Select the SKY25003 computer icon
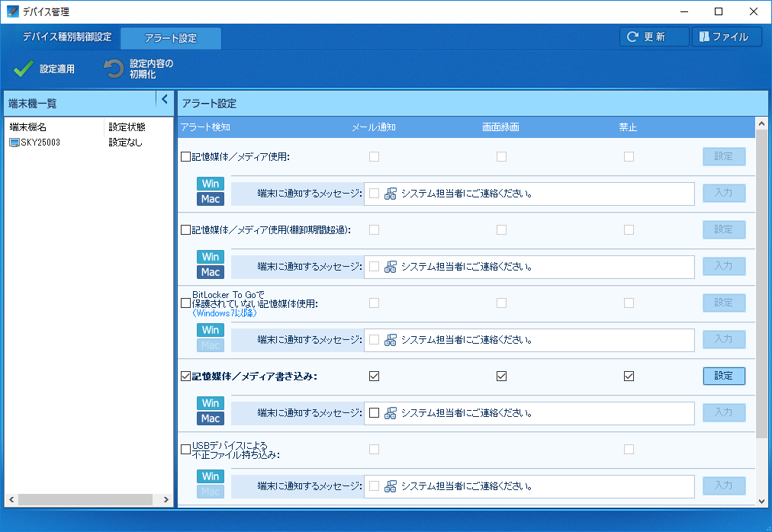 click(x=14, y=143)
